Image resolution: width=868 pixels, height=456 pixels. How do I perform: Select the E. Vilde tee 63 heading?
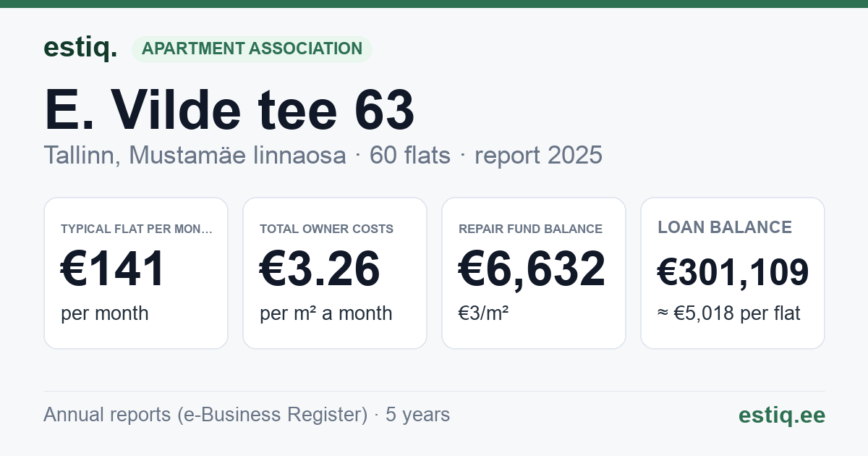[229, 110]
